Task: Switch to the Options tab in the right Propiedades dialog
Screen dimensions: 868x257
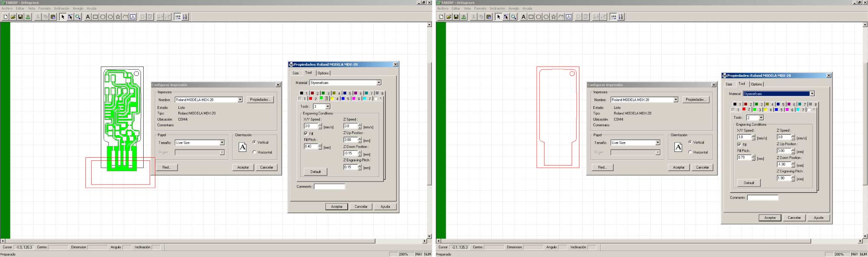Action: [756, 85]
